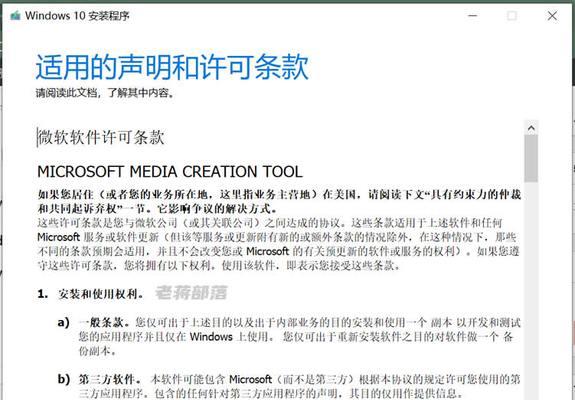Minimize the Windows 10 安装程序 window
Image resolution: width=575 pixels, height=400 pixels.
point(473,16)
